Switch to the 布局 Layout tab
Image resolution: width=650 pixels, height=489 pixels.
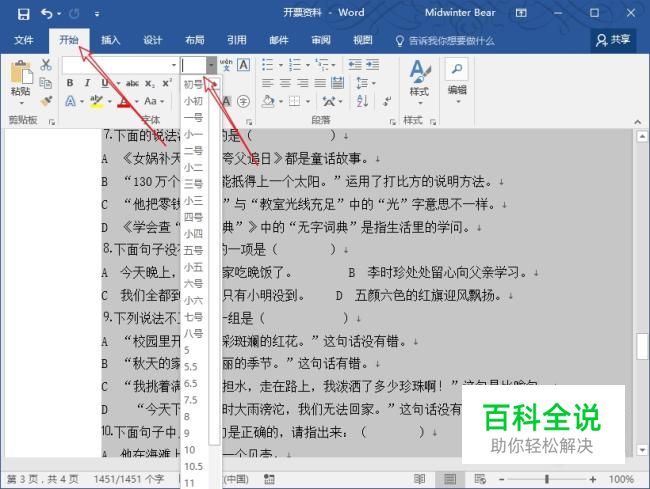(194, 40)
